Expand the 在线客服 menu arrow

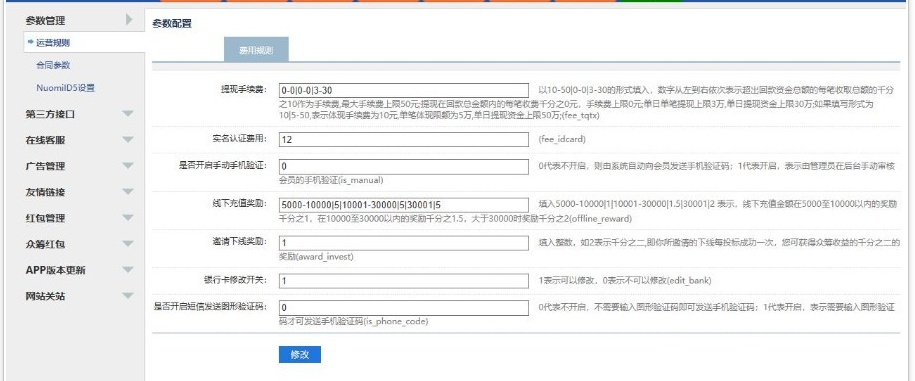click(x=128, y=140)
